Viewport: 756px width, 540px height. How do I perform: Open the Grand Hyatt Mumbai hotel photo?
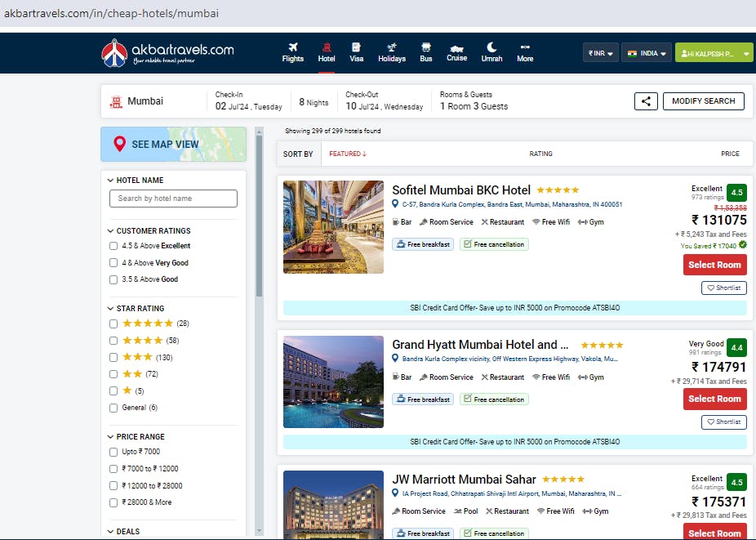334,382
